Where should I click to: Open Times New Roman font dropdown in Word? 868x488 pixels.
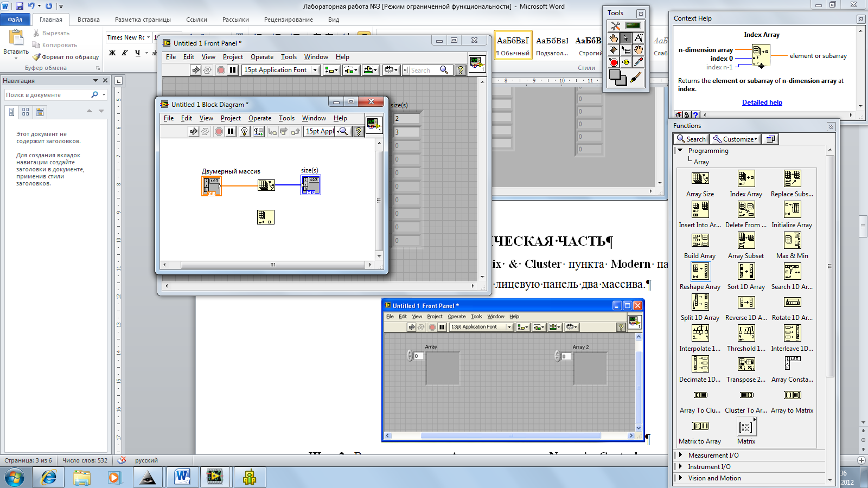point(148,37)
